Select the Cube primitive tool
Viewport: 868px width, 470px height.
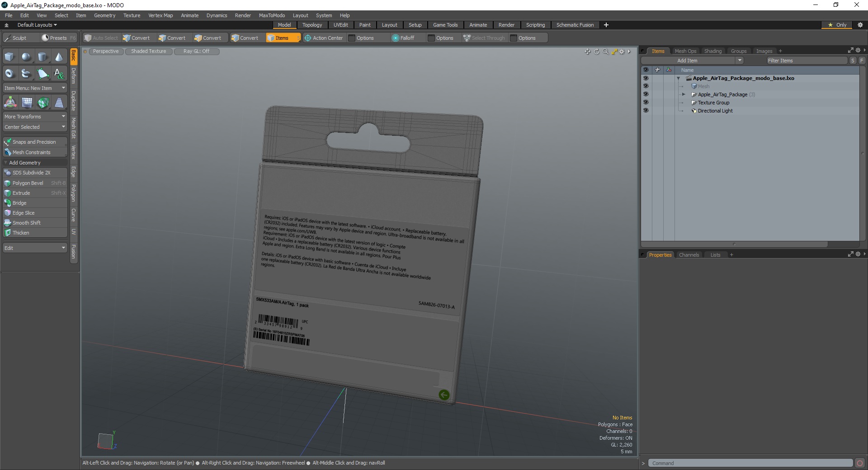click(x=9, y=57)
